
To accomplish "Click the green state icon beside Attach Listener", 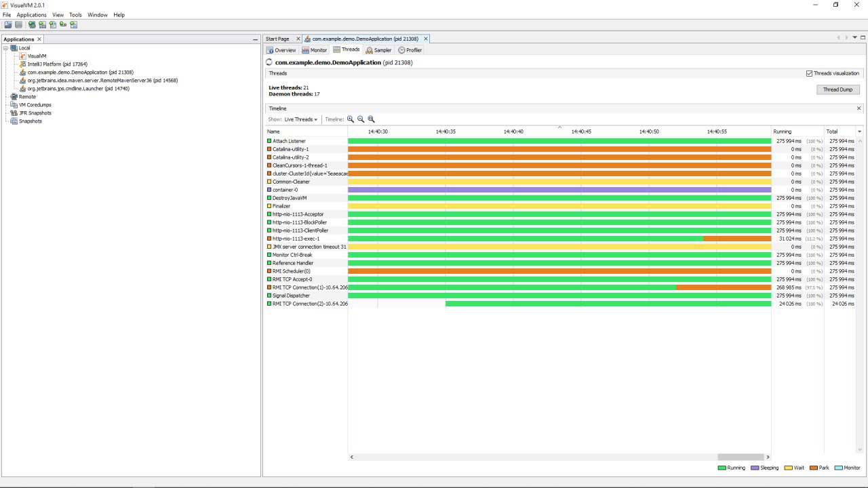I will 269,141.
